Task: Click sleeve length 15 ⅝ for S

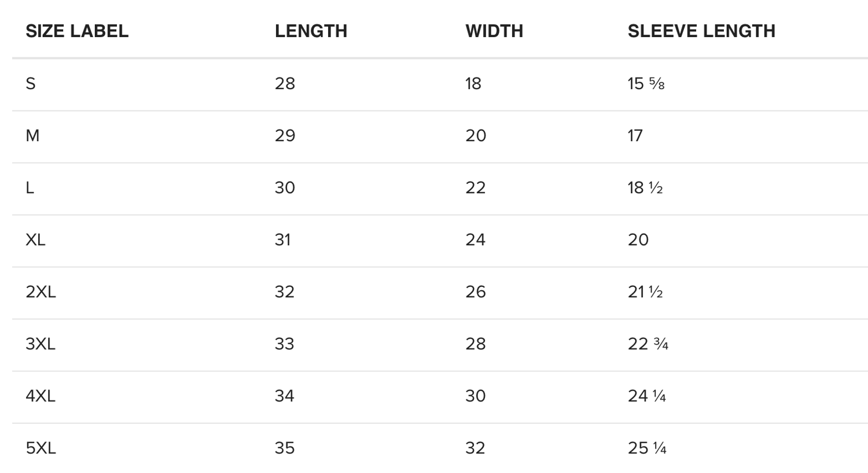Action: point(646,83)
